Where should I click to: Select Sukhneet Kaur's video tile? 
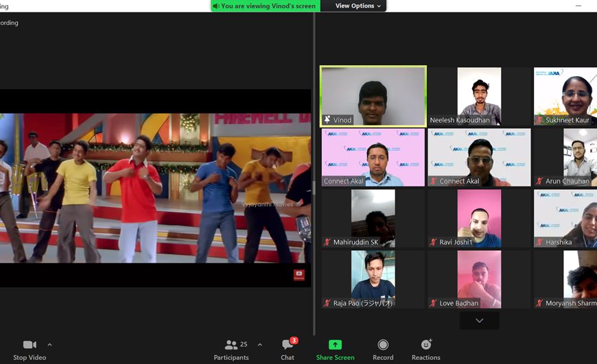[x=565, y=96]
